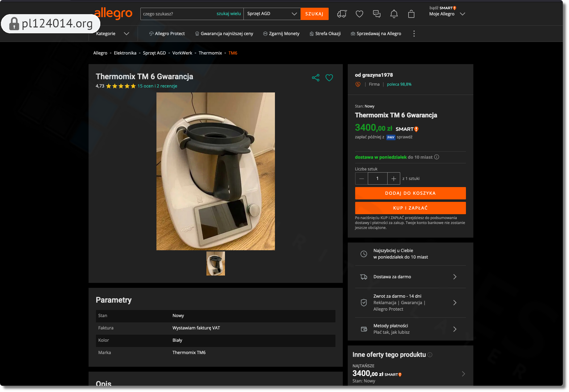Open the delivery truck icon in header
The image size is (569, 392).
click(x=342, y=14)
